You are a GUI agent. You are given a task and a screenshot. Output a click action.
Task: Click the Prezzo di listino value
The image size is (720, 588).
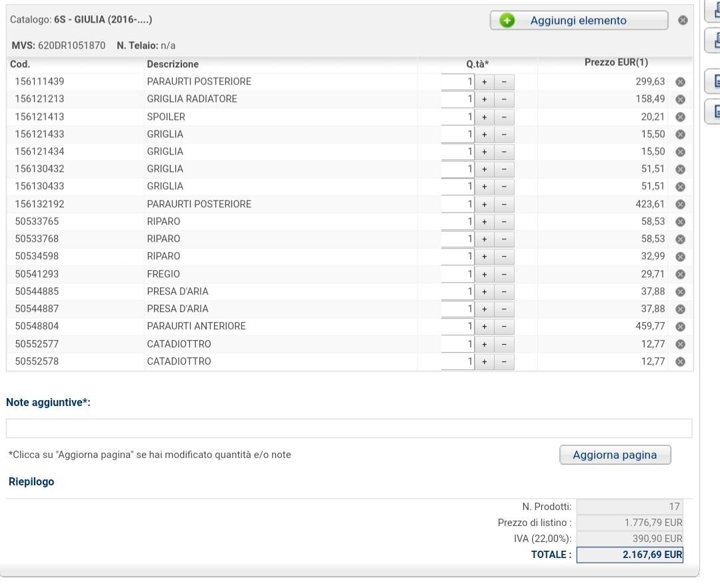[629, 523]
